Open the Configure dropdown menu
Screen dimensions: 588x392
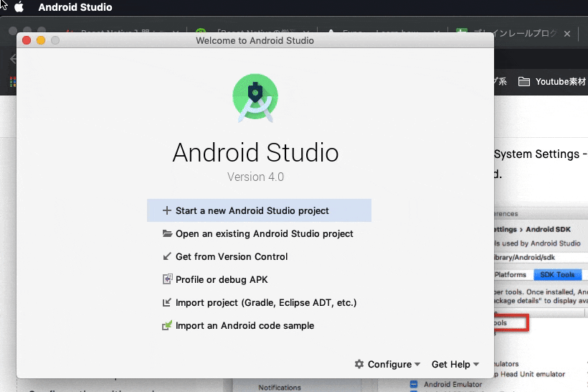[x=387, y=364]
